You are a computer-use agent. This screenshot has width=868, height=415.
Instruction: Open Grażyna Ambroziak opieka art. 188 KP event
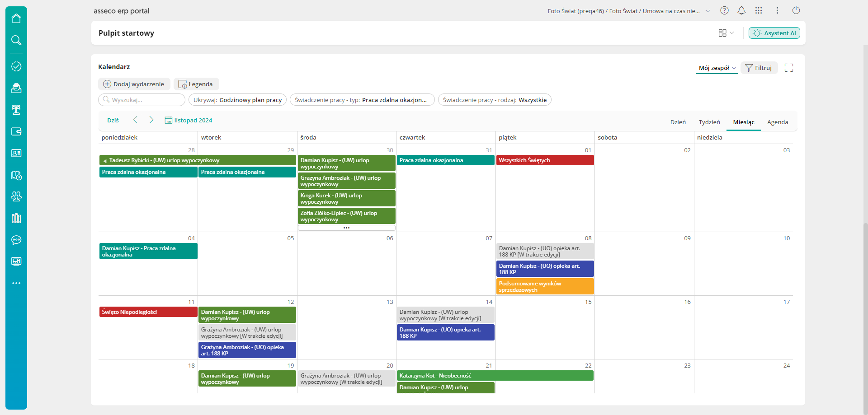click(247, 350)
